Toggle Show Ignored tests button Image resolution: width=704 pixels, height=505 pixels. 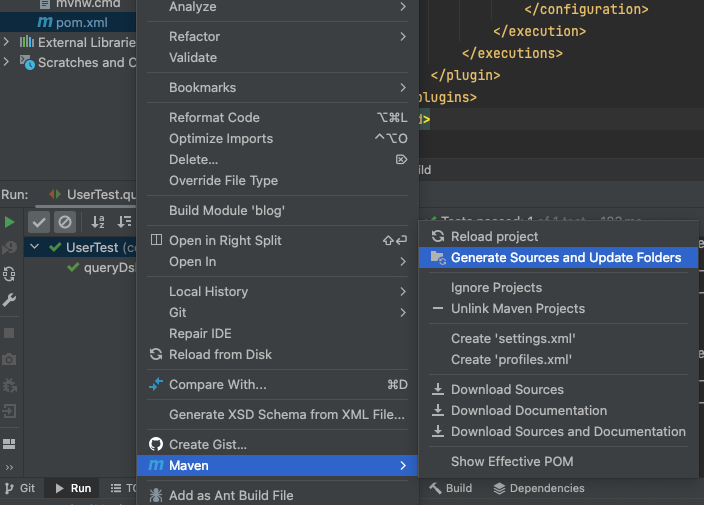[x=65, y=222]
